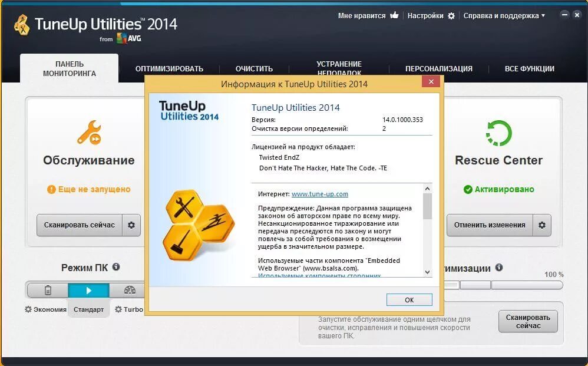The image size is (588, 366).
Task: Click version number 14.0.1000.353
Action: coord(402,120)
